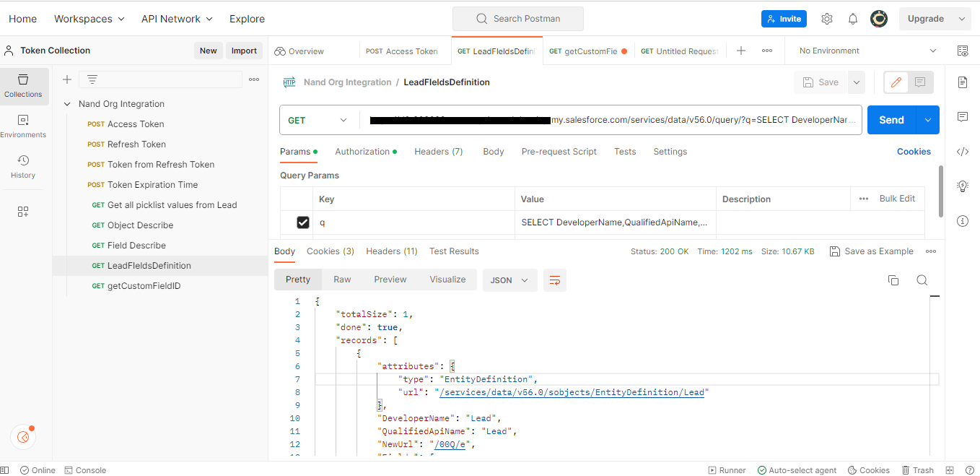This screenshot has height=476, width=980.
Task: Switch to request edit mode pencil toggle
Action: click(896, 82)
